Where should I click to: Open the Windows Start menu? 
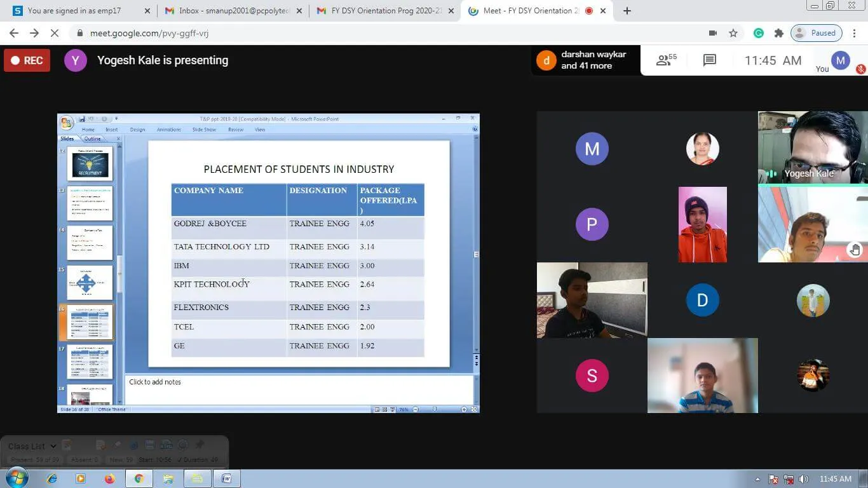(17, 478)
